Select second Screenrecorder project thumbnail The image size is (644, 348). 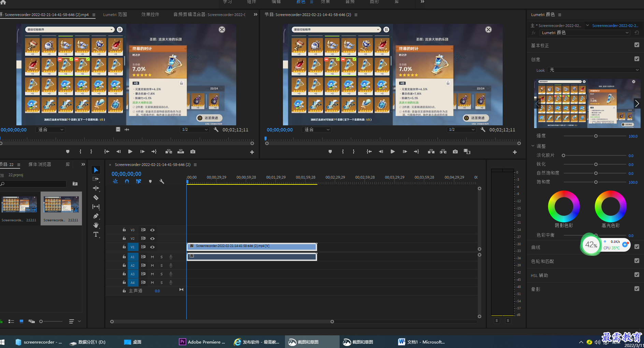click(61, 208)
